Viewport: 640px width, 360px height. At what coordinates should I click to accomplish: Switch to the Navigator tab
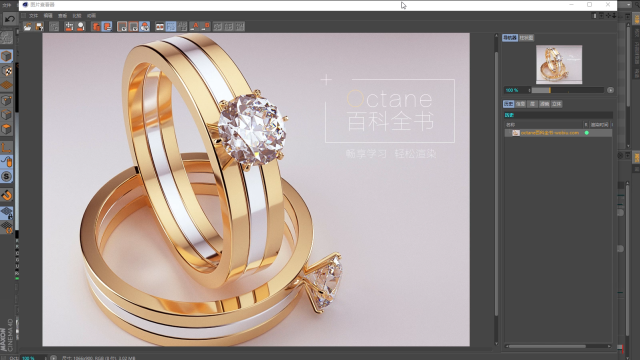click(x=510, y=38)
